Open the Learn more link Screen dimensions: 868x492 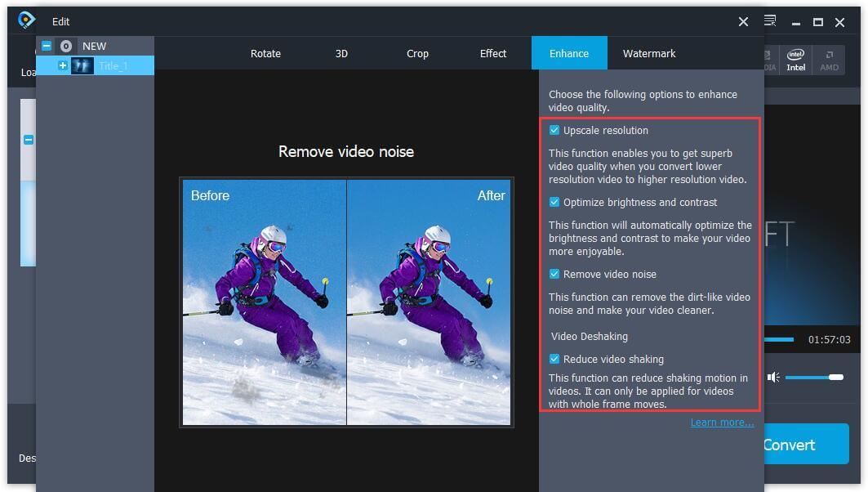click(722, 422)
